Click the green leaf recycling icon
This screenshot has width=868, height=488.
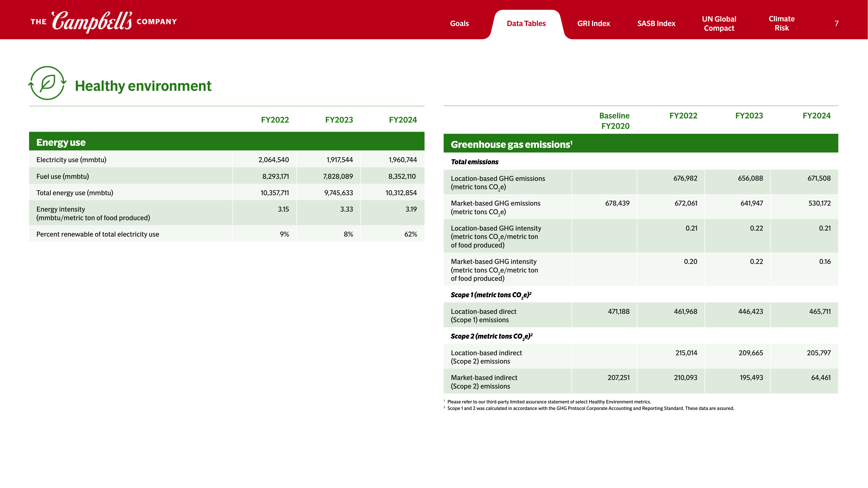[47, 83]
